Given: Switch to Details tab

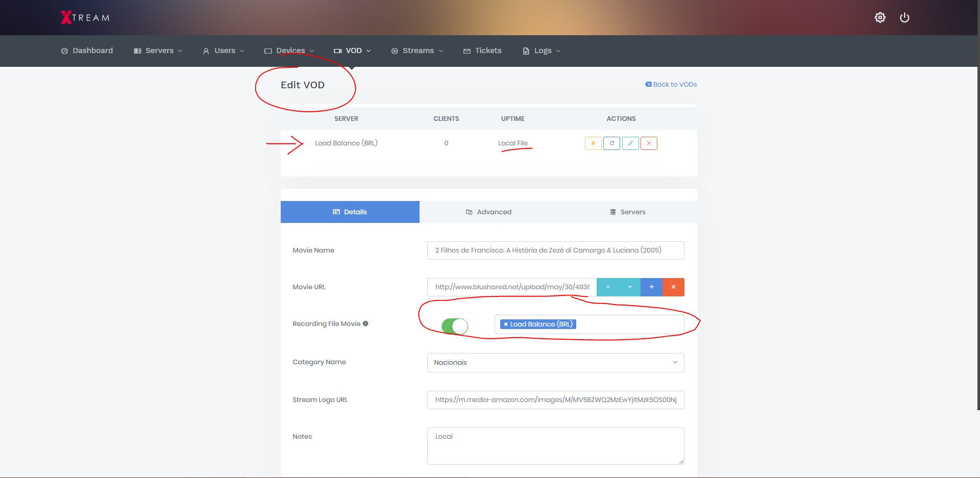Looking at the screenshot, I should [350, 212].
